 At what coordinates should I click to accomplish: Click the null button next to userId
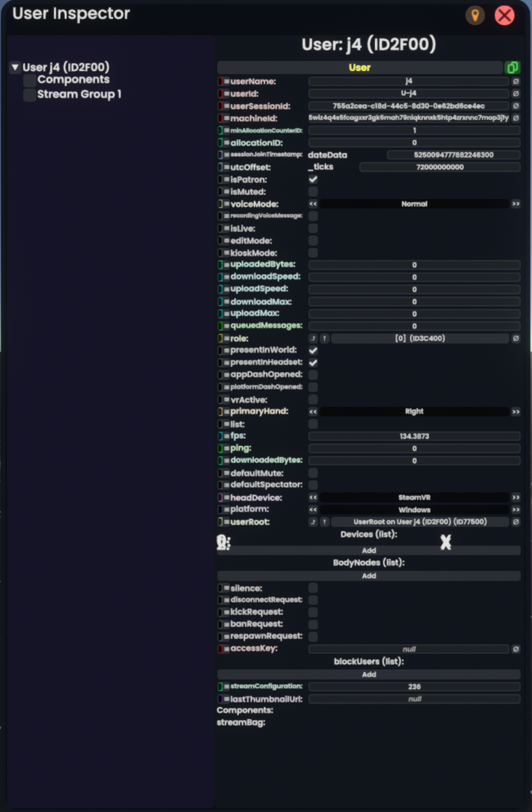(516, 93)
